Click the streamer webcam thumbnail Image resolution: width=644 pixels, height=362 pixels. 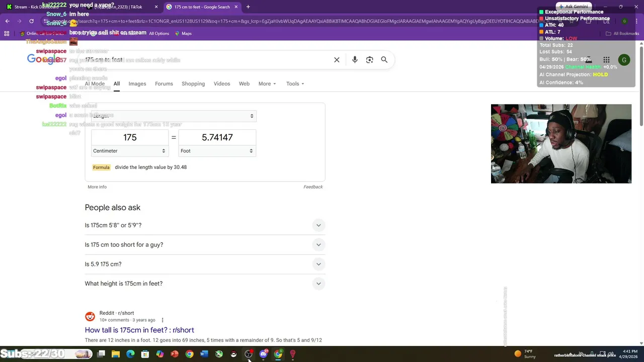coord(561,144)
